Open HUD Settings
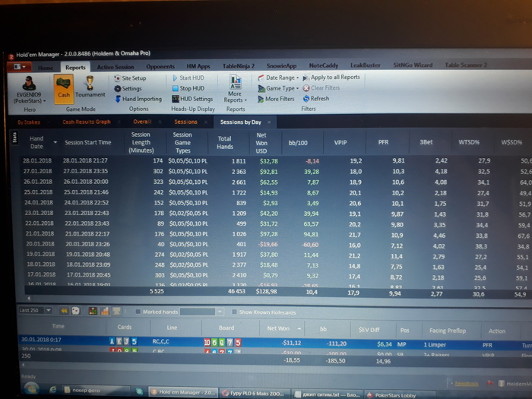Screen dimensions: 532x399 point(192,99)
